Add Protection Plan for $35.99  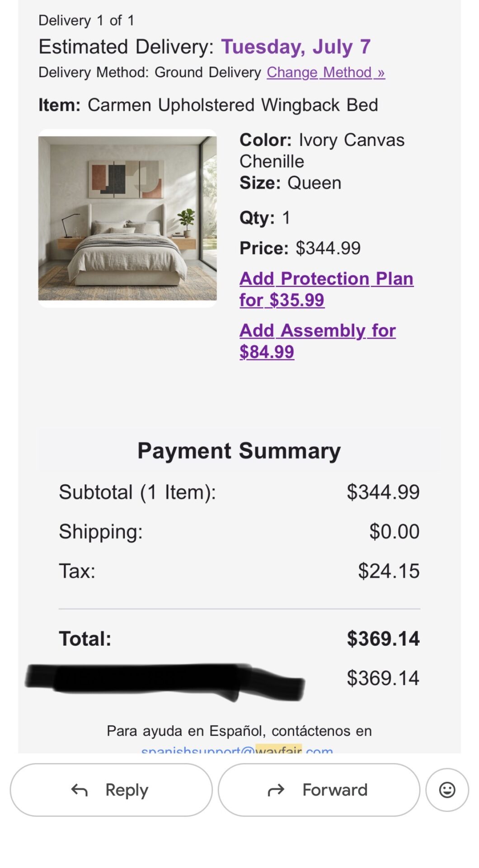[x=326, y=289]
